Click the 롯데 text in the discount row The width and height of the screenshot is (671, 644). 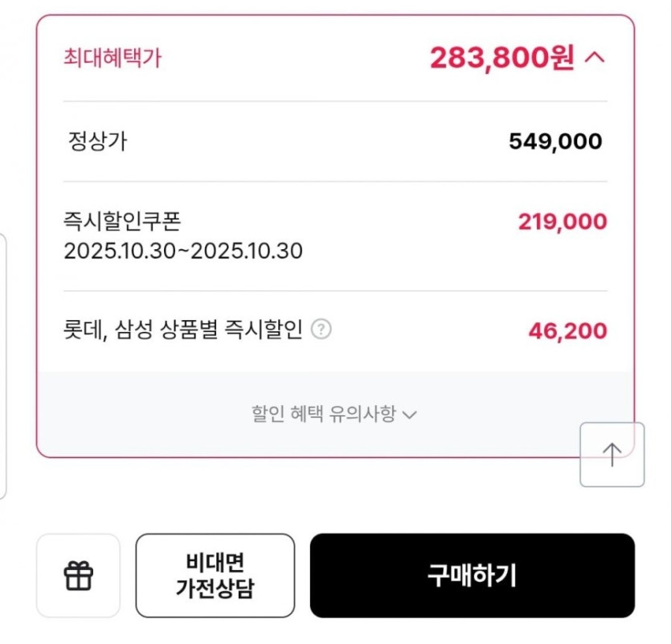pos(82,330)
